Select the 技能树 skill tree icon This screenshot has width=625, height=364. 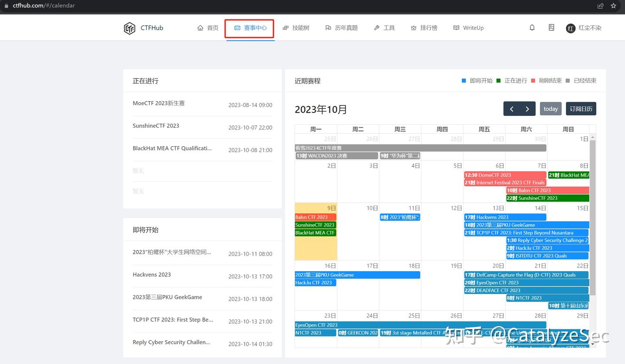coord(285,27)
